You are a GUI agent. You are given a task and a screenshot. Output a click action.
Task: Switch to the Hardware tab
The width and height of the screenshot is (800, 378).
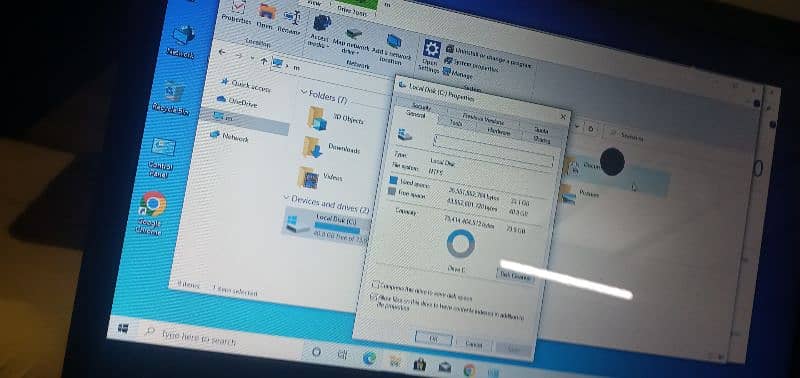[498, 131]
